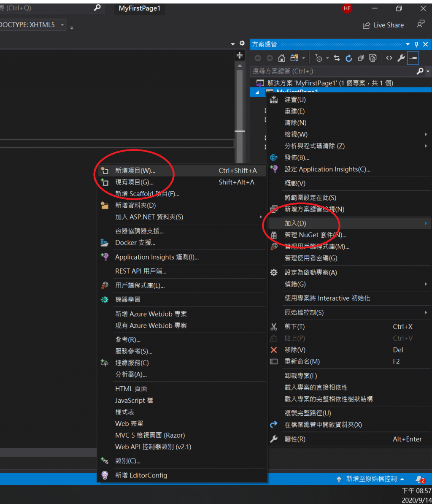
Task: Click the switch views icon in Solution Explorer
Action: pos(294,58)
